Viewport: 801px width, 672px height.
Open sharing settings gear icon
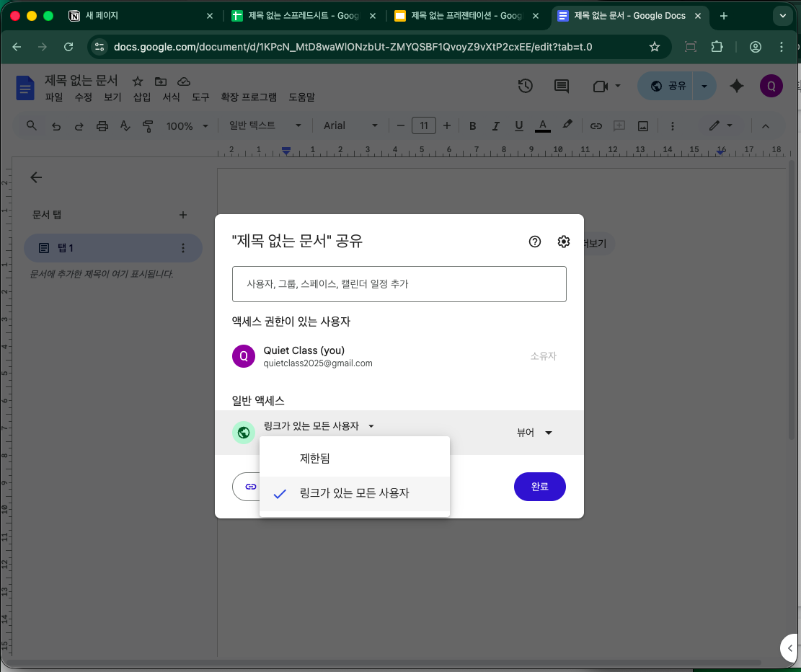click(x=564, y=242)
